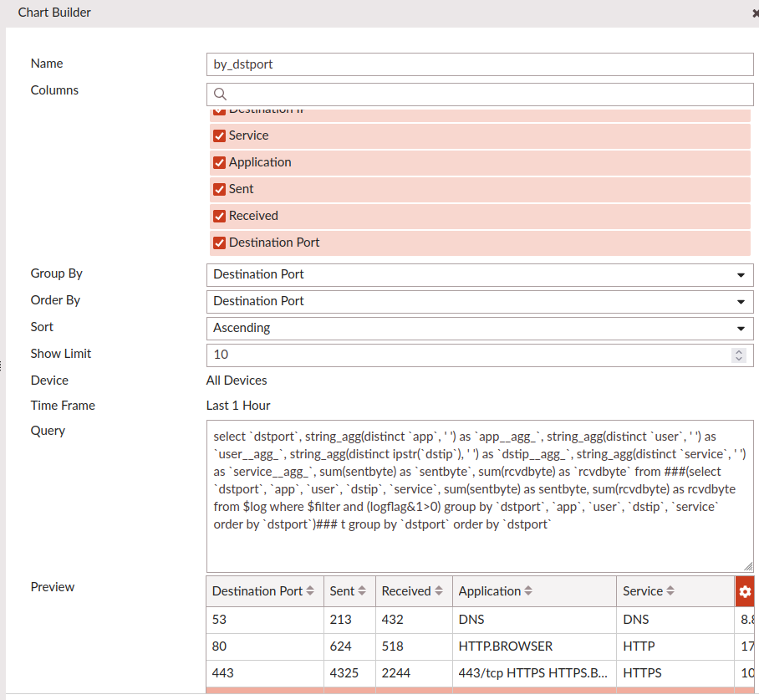Disable the Received column checkbox
Image resolution: width=759 pixels, height=700 pixels.
pyautogui.click(x=220, y=216)
